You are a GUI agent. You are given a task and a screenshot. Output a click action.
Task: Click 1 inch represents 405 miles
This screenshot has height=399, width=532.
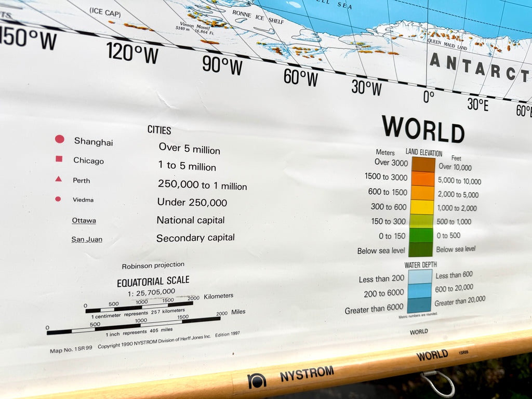[139, 332]
